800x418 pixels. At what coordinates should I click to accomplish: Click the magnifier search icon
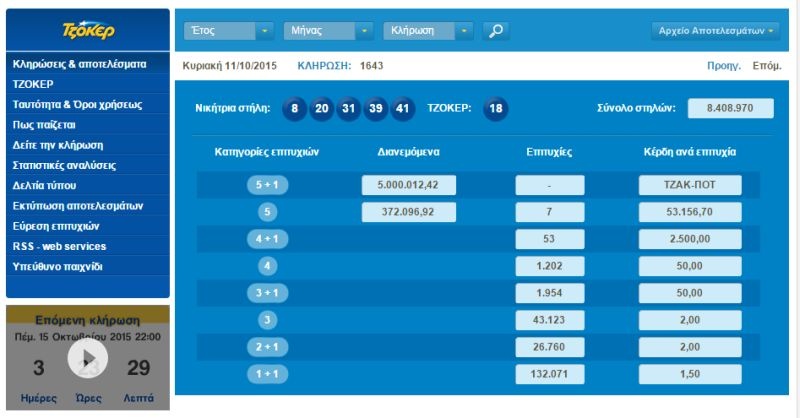pos(495,31)
